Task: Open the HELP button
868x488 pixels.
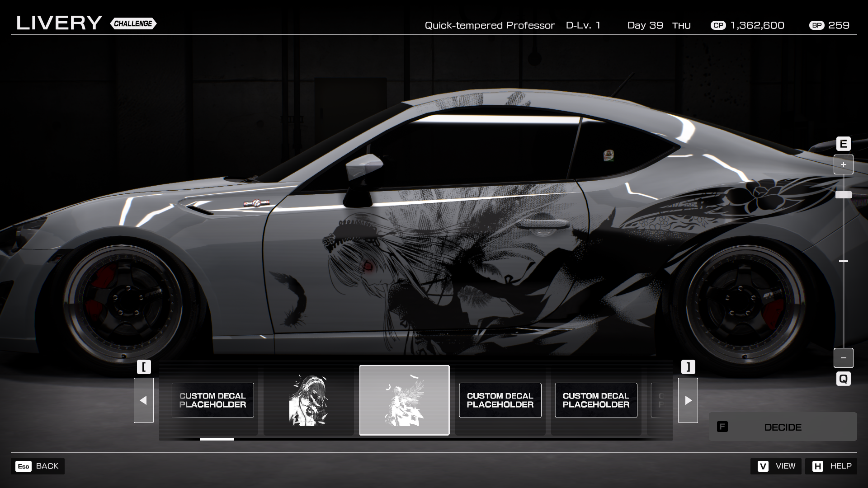Action: [831, 466]
